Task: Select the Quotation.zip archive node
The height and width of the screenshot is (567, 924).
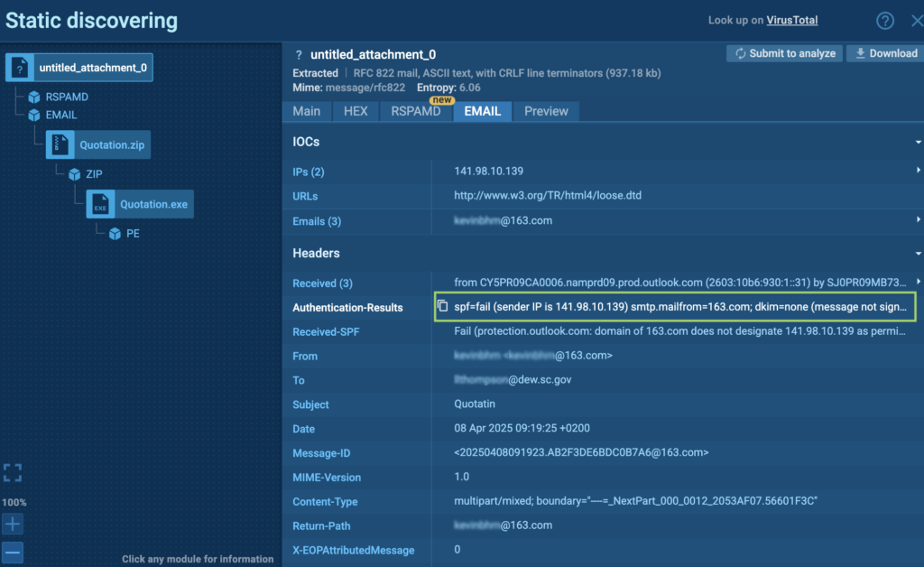Action: [x=98, y=144]
